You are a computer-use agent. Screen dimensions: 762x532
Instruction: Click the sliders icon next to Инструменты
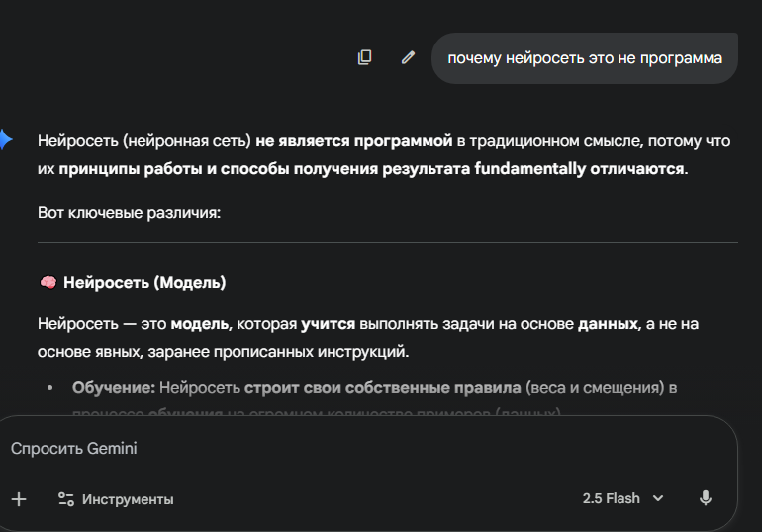click(x=66, y=499)
